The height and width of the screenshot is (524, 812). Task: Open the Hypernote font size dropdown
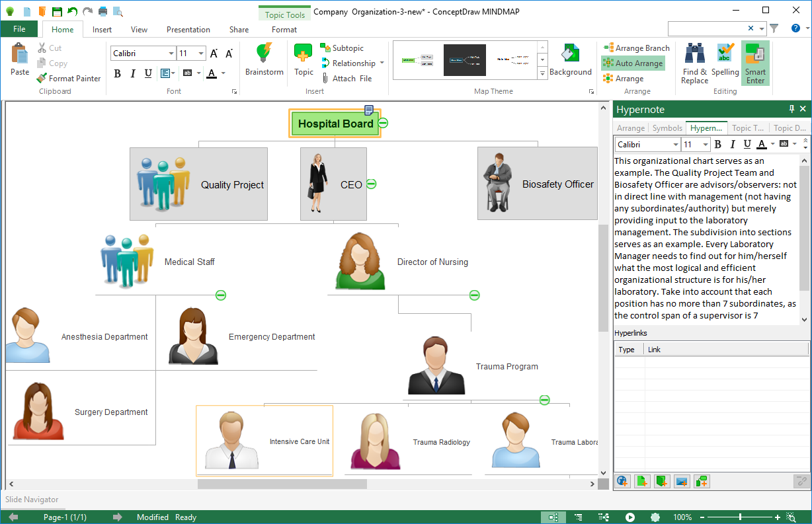point(706,144)
